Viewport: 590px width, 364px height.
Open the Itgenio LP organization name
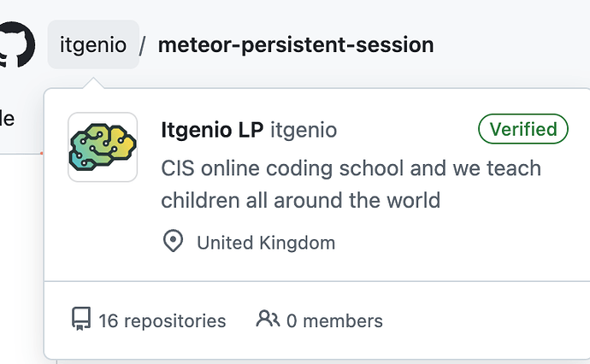[x=212, y=130]
